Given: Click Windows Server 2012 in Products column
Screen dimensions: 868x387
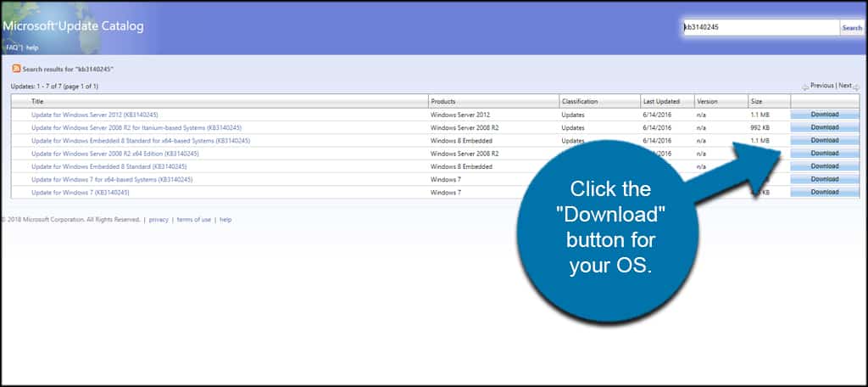Looking at the screenshot, I should (460, 115).
